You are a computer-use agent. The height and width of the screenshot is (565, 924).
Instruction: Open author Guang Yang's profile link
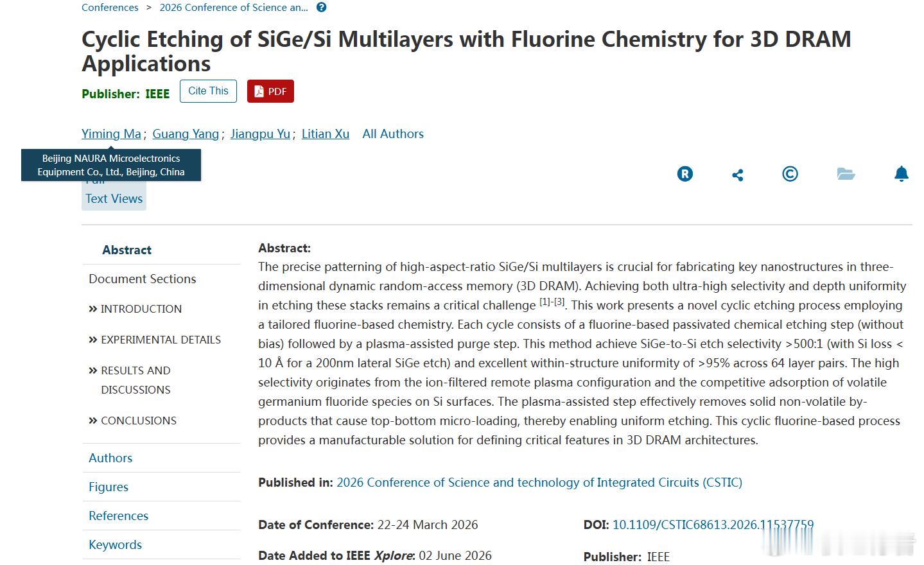click(x=186, y=134)
